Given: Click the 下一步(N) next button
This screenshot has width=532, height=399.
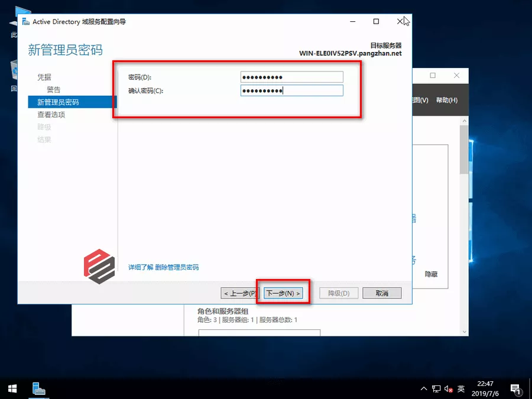Looking at the screenshot, I should click(x=283, y=293).
